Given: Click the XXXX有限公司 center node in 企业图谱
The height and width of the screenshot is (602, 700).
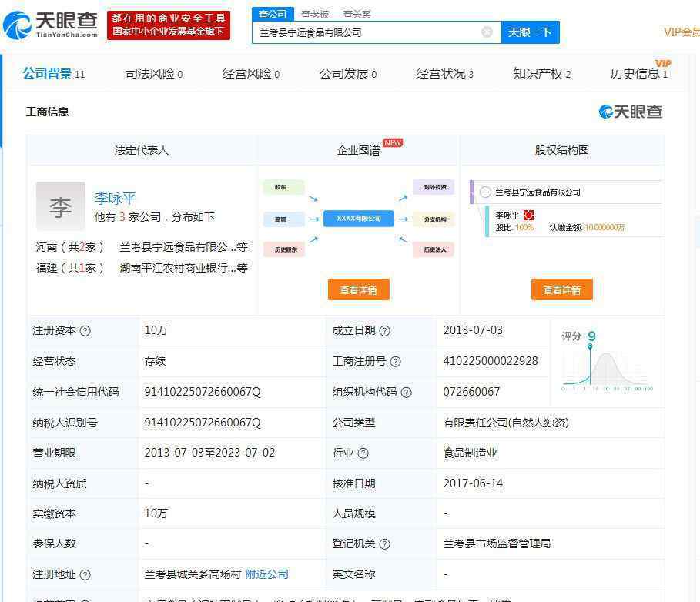Looking at the screenshot, I should (x=359, y=219).
